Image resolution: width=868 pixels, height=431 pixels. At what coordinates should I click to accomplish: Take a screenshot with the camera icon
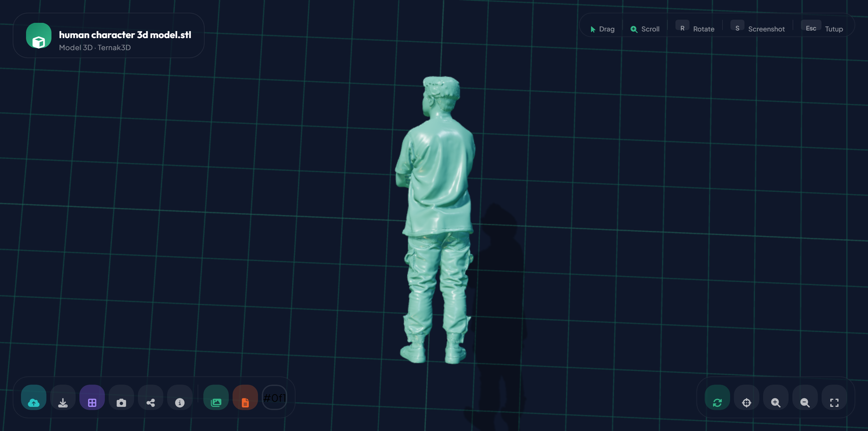[x=121, y=397]
